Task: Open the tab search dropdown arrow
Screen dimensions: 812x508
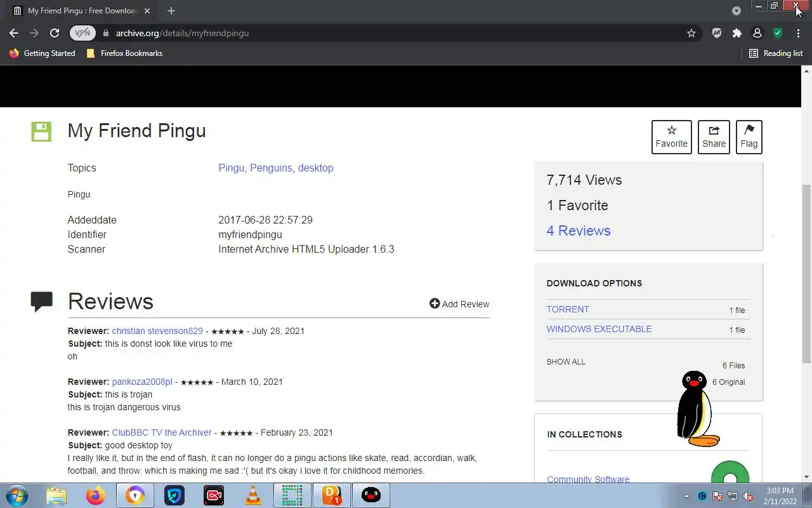Action: [x=737, y=11]
